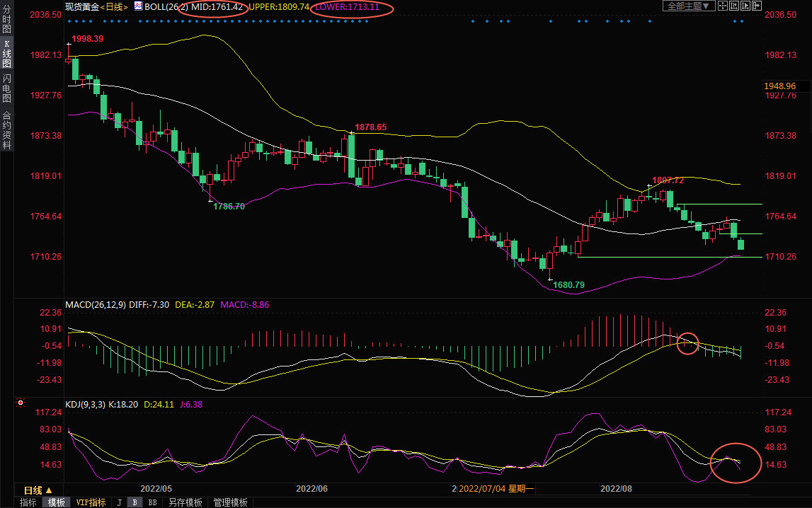Click the 另存模板 button
This screenshot has width=812, height=508.
pos(185,502)
